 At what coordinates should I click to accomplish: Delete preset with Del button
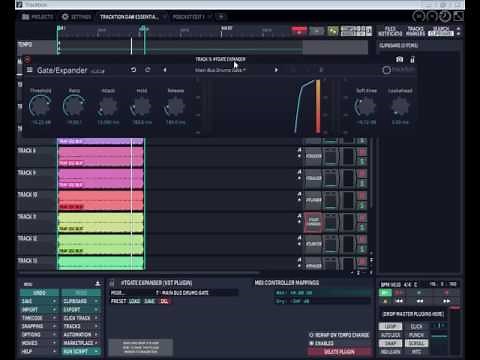pos(164,301)
